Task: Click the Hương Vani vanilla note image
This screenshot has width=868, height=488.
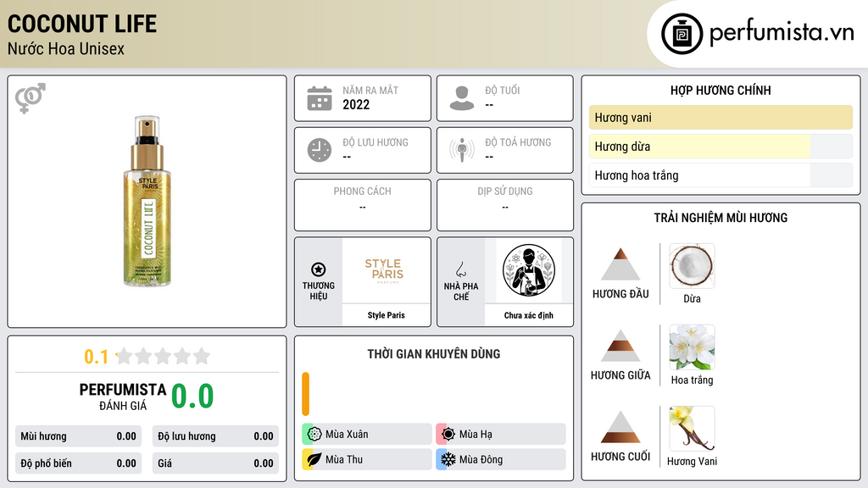Action: 692,429
